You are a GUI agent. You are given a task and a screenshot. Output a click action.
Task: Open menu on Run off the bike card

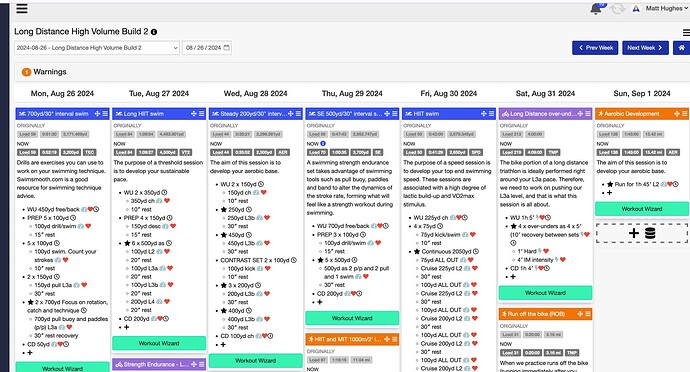tap(588, 314)
